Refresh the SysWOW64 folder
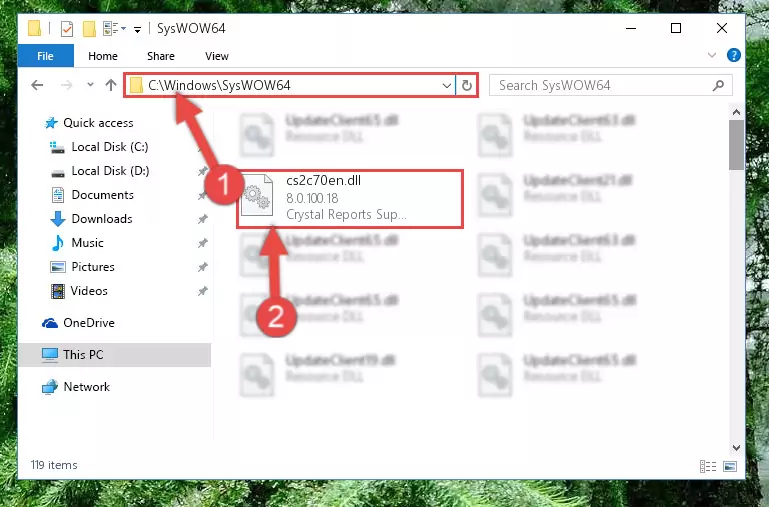 click(x=467, y=86)
